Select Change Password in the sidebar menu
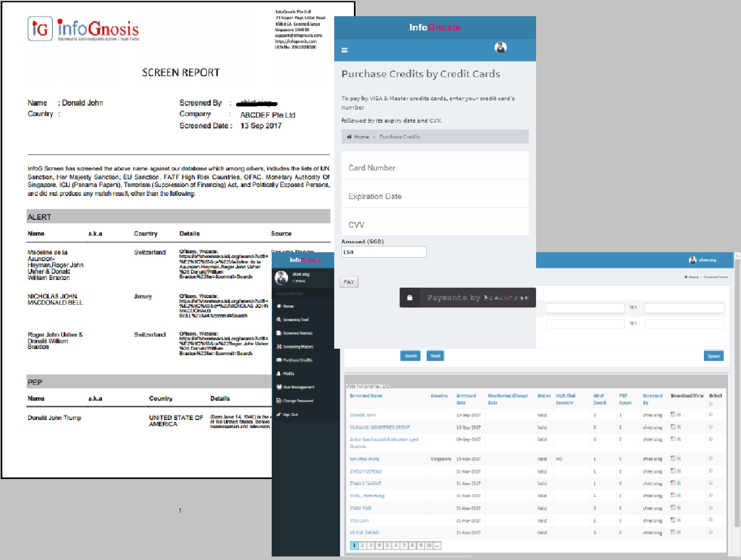The height and width of the screenshot is (560, 741). coord(298,400)
